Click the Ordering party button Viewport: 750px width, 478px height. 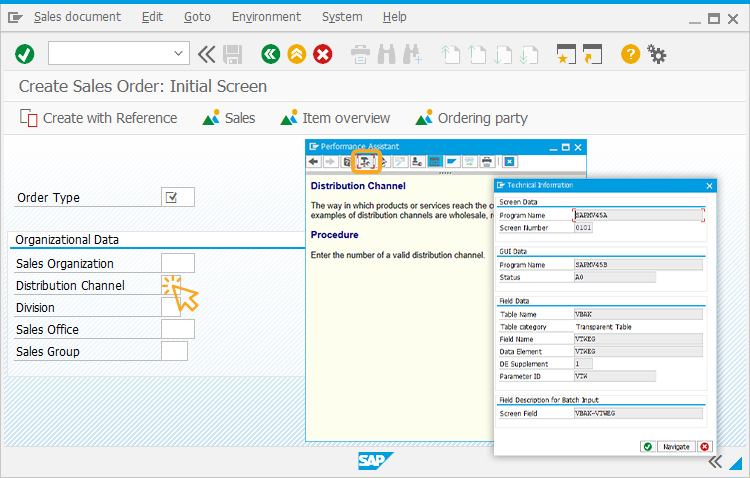click(x=471, y=118)
